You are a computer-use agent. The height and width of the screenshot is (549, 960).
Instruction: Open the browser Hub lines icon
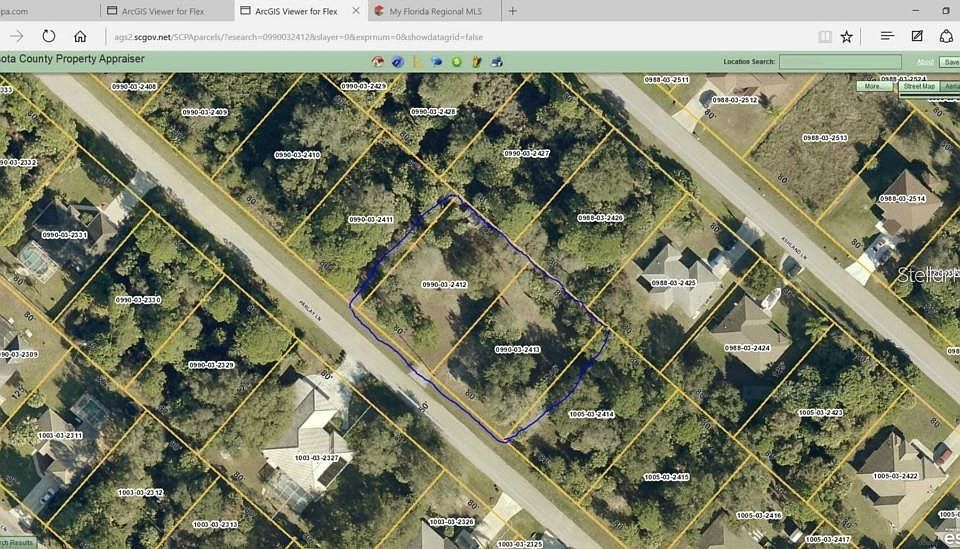[x=887, y=36]
